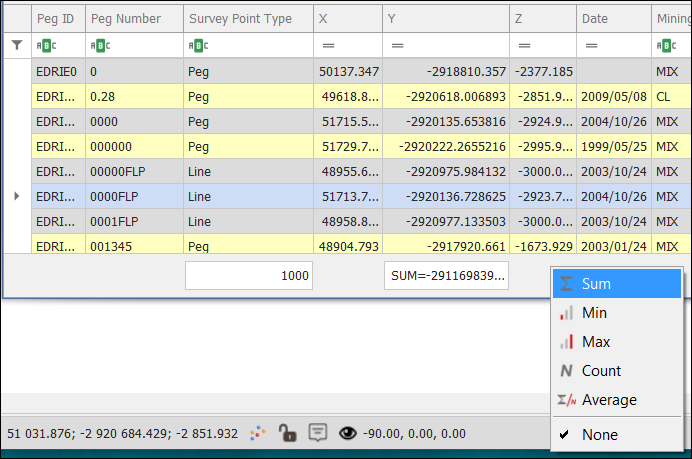
Task: Click the Peg Number column header
Action: [125, 19]
